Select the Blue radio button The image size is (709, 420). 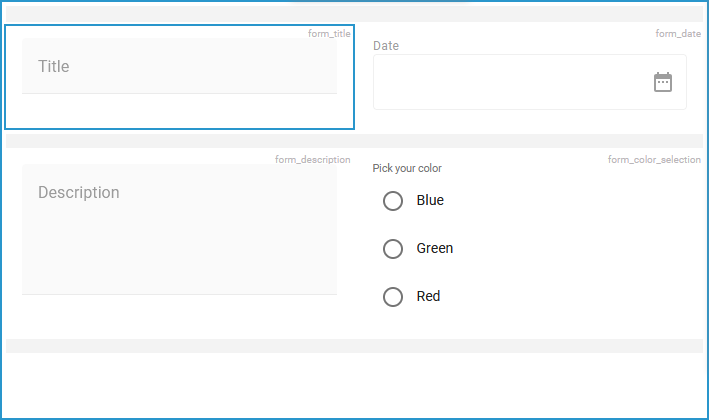(x=393, y=201)
